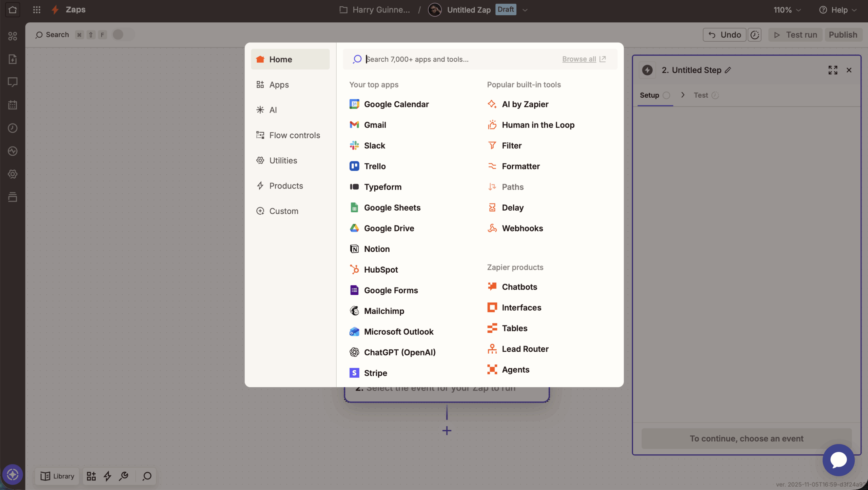868x490 pixels.
Task: Open the version history clock icon
Action: click(x=754, y=35)
